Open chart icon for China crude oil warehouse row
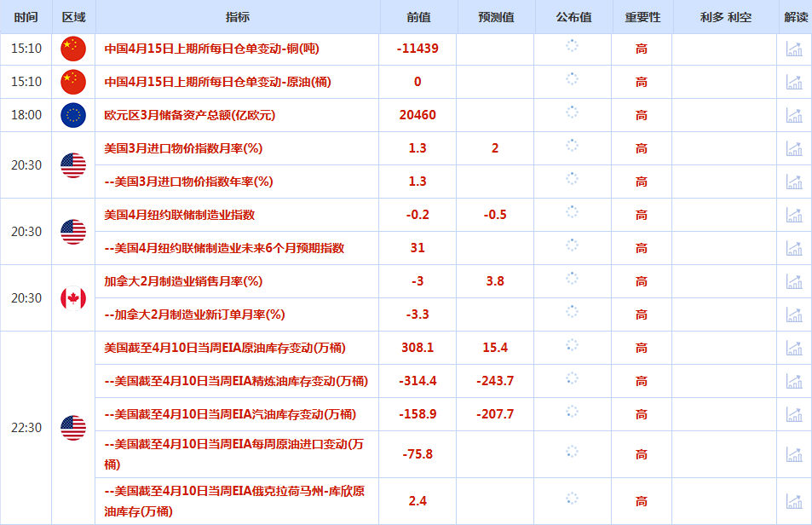This screenshot has width=812, height=525. point(794,83)
